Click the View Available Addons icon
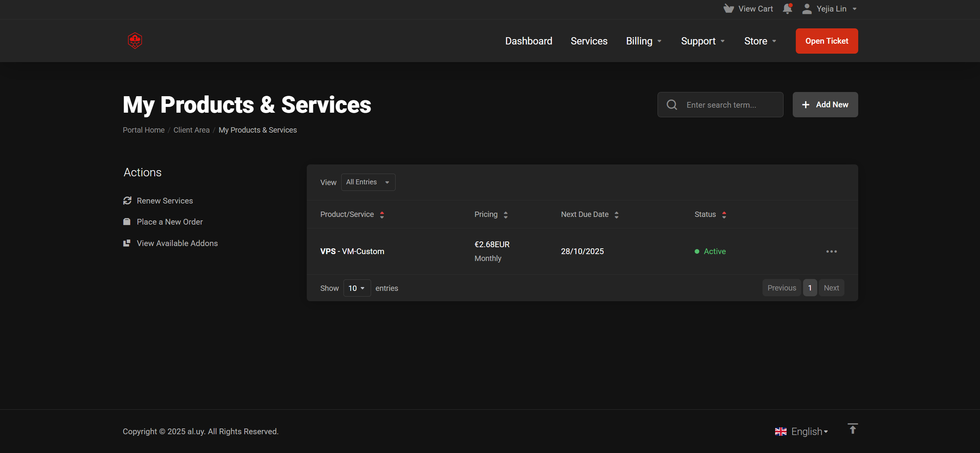The height and width of the screenshot is (453, 980). pos(127,243)
